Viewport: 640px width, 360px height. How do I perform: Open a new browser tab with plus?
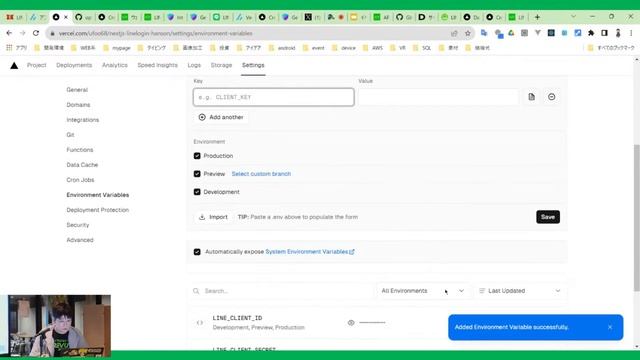coord(537,17)
